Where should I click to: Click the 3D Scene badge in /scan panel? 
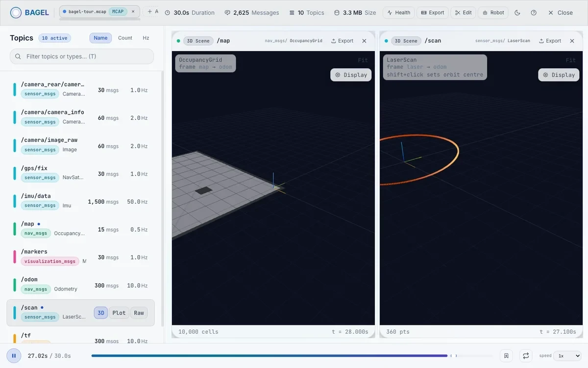pyautogui.click(x=406, y=41)
